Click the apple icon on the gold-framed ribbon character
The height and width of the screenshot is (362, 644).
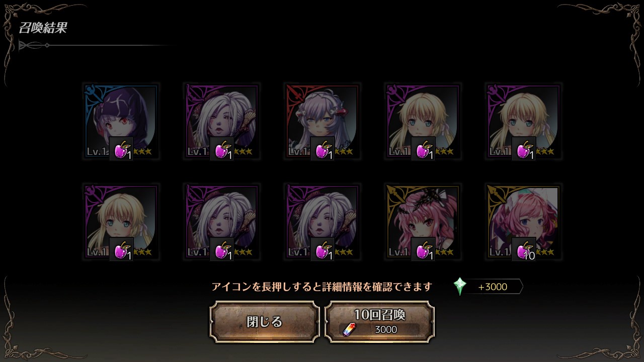point(423,249)
